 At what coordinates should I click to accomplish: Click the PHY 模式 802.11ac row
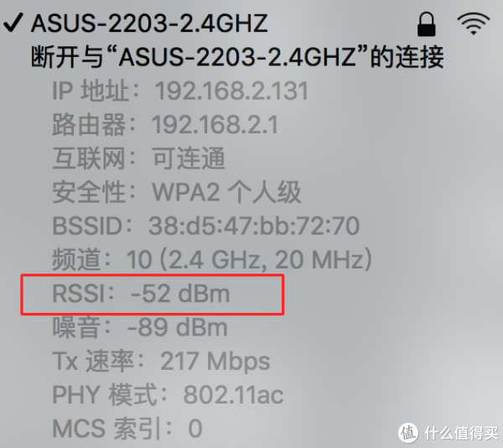tap(168, 395)
